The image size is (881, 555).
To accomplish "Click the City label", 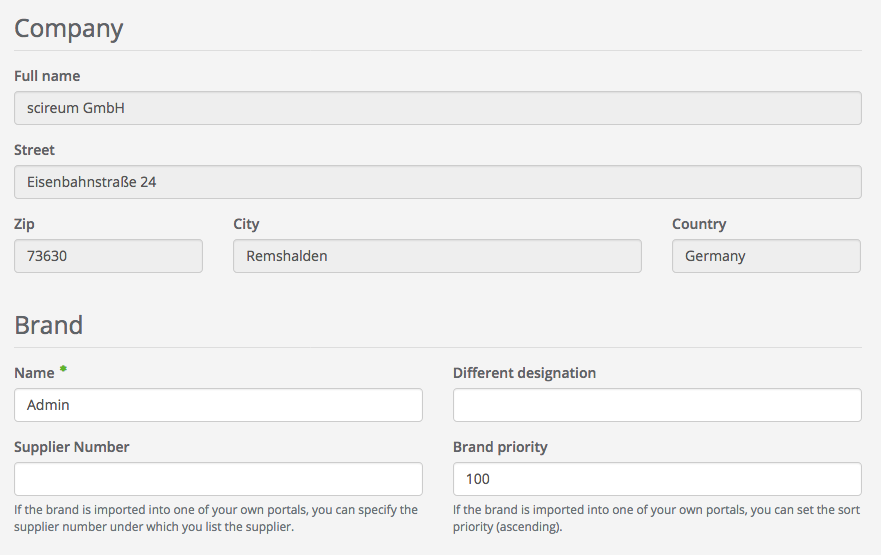I will point(246,224).
